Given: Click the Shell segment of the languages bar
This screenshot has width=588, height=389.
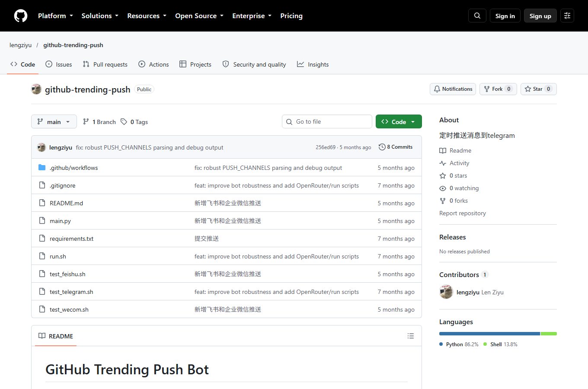Looking at the screenshot, I should tap(549, 334).
